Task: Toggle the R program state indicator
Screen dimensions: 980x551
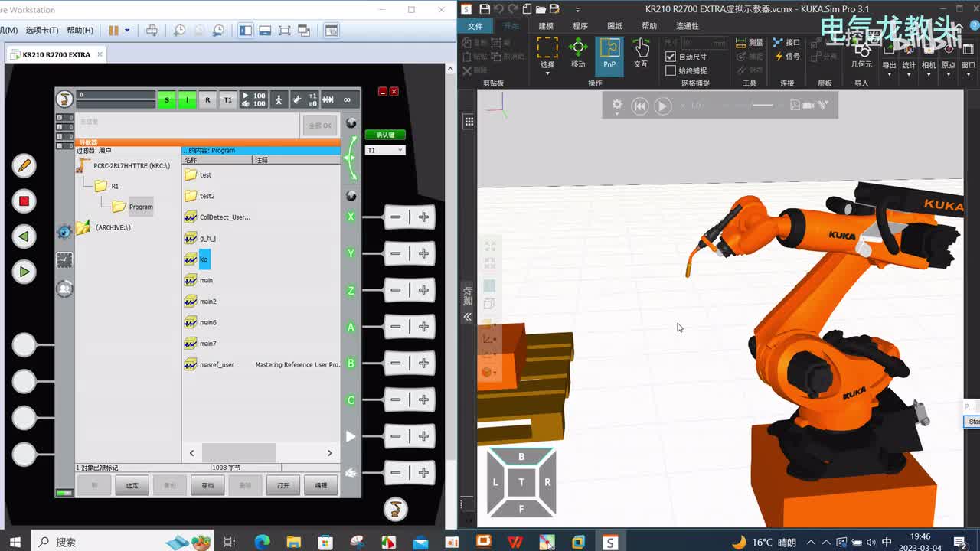Action: click(x=207, y=99)
